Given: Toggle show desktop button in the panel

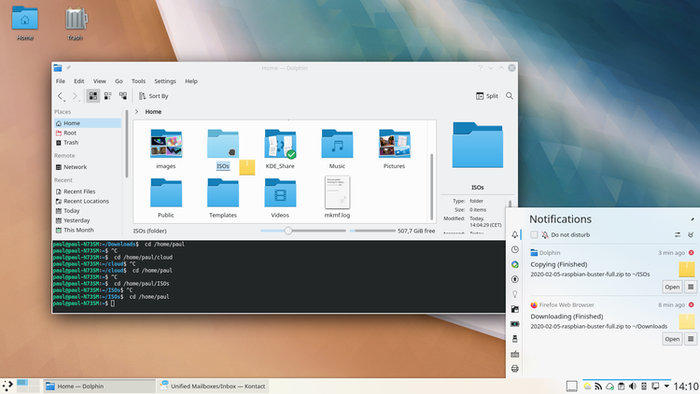Looking at the screenshot, I should click(571, 386).
